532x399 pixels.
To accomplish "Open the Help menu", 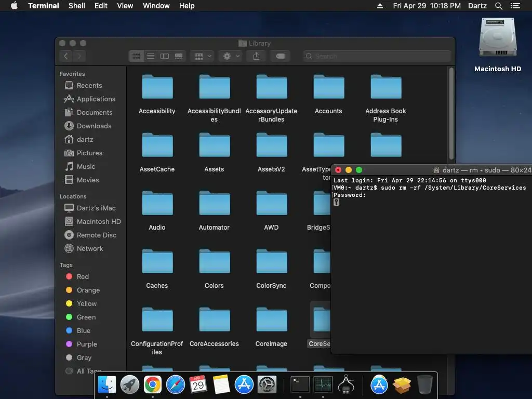I will click(x=187, y=6).
